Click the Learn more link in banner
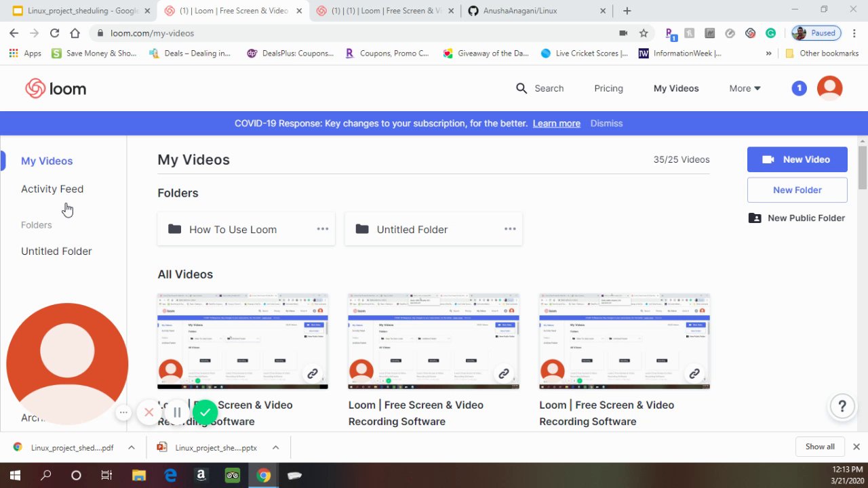Viewport: 868px width, 488px height. click(x=556, y=123)
